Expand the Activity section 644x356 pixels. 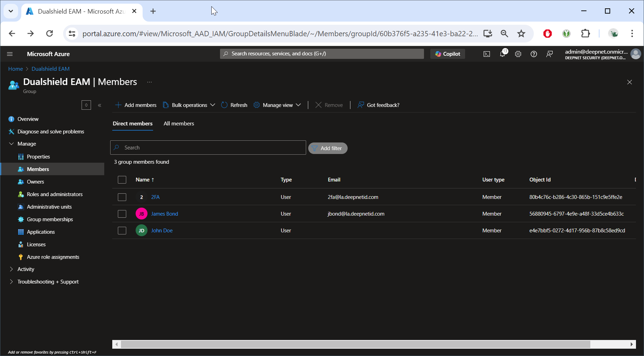(x=26, y=269)
